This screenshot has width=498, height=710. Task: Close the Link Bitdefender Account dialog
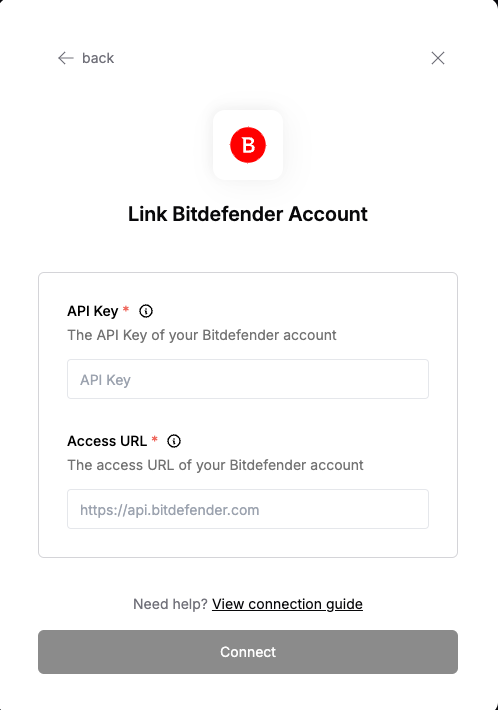pyautogui.click(x=438, y=58)
